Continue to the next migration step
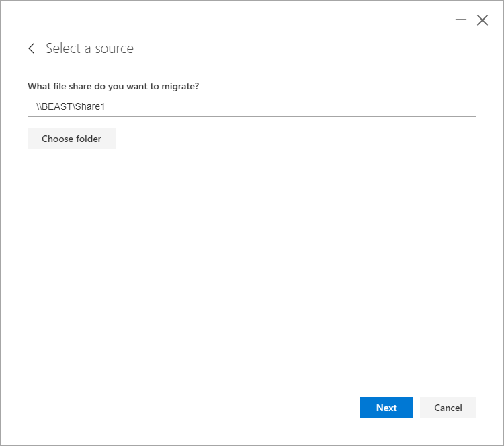This screenshot has width=504, height=446. (386, 408)
